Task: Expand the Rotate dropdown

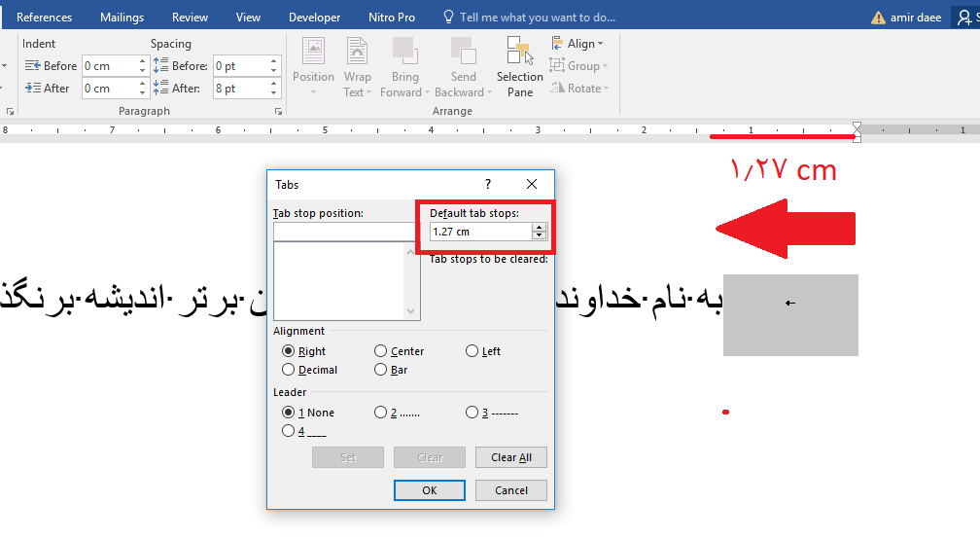Action: pyautogui.click(x=579, y=89)
